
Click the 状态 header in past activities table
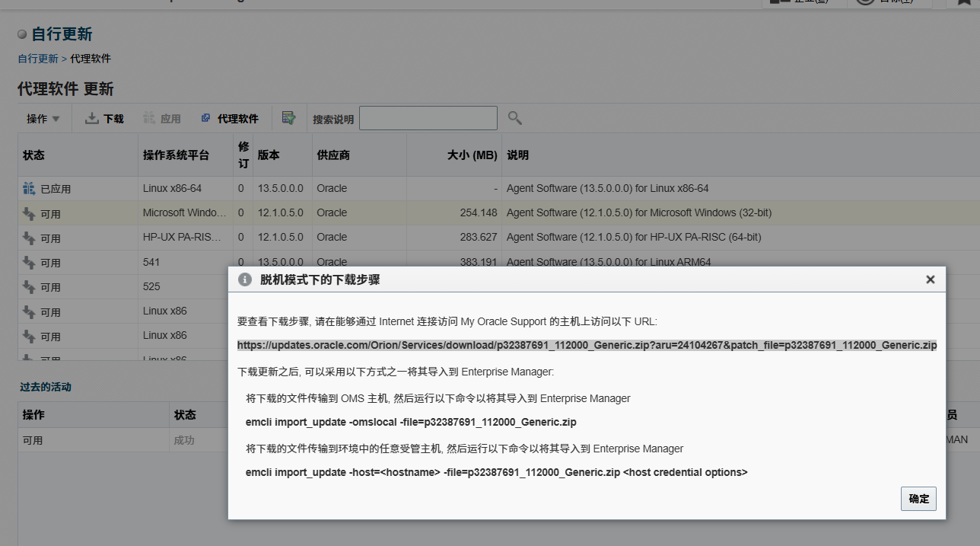click(x=185, y=415)
